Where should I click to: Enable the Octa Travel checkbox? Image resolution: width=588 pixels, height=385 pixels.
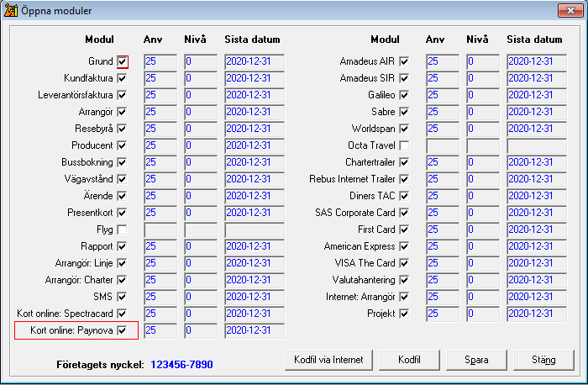tap(404, 145)
